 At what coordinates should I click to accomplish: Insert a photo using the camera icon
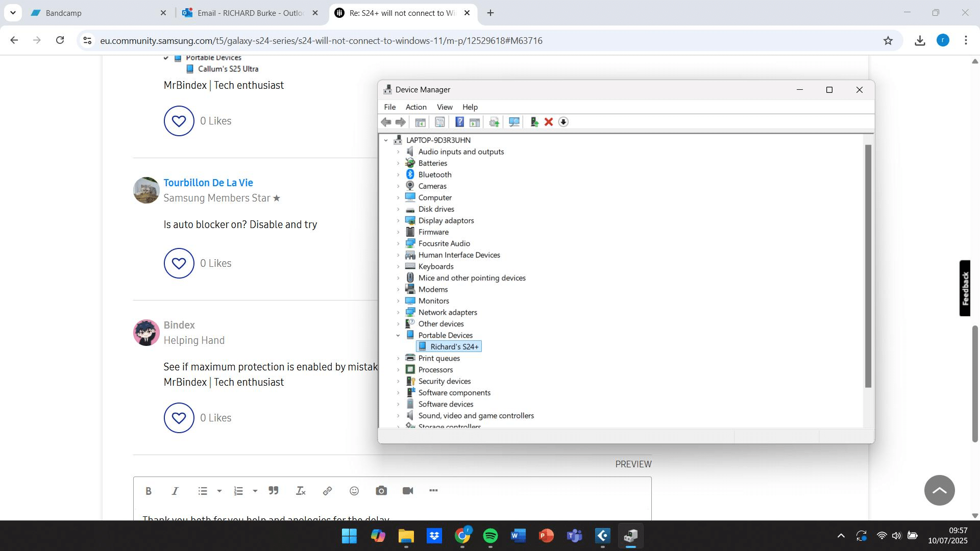[x=381, y=491]
